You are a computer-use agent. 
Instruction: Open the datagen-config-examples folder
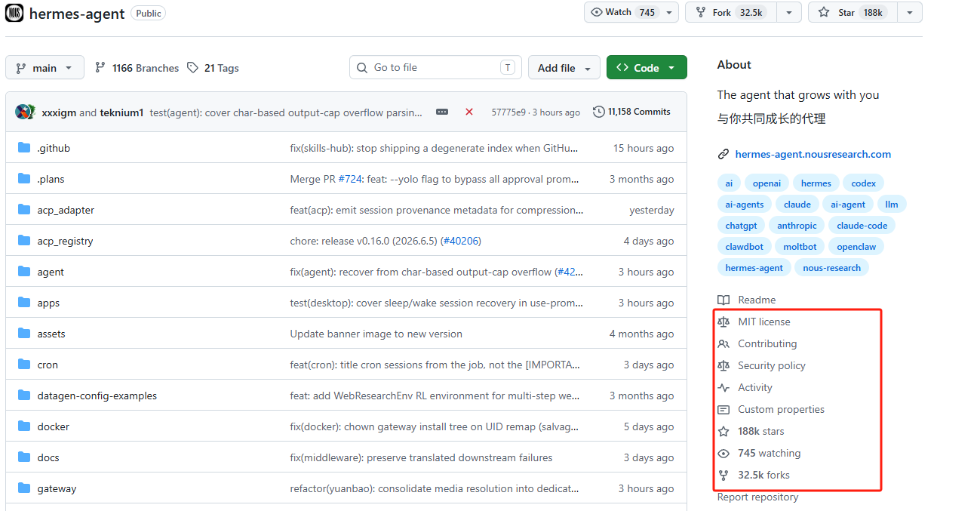pyautogui.click(x=97, y=396)
